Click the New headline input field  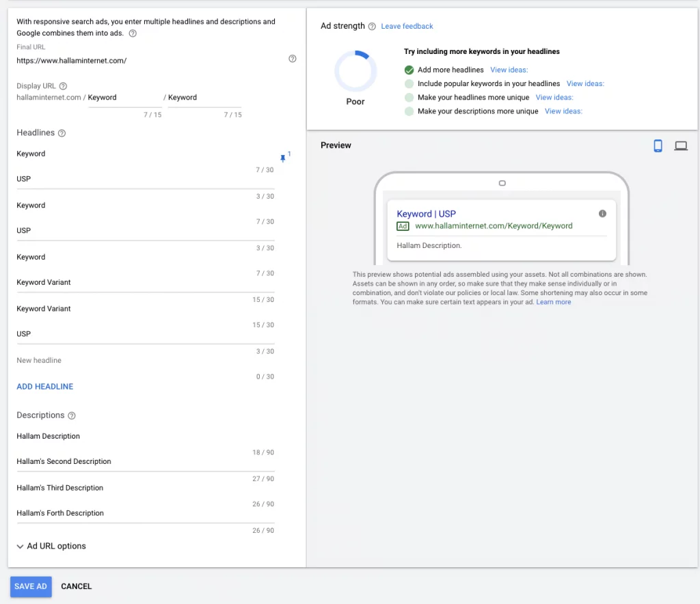click(x=145, y=361)
